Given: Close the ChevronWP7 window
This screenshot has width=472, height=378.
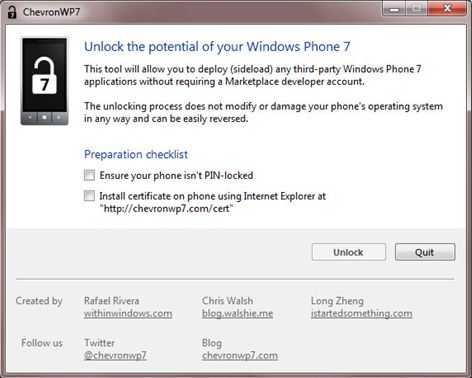Looking at the screenshot, I should tap(447, 9).
